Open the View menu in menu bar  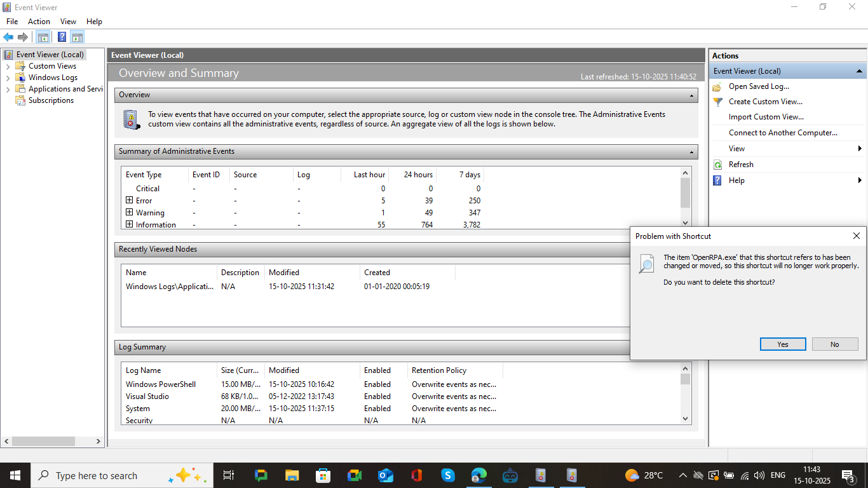tap(68, 22)
